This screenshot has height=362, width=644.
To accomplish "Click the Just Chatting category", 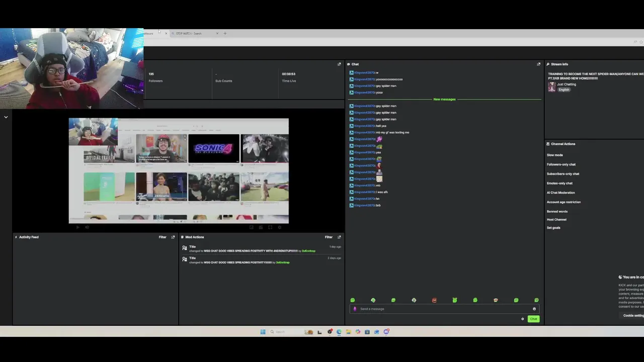I will click(567, 84).
